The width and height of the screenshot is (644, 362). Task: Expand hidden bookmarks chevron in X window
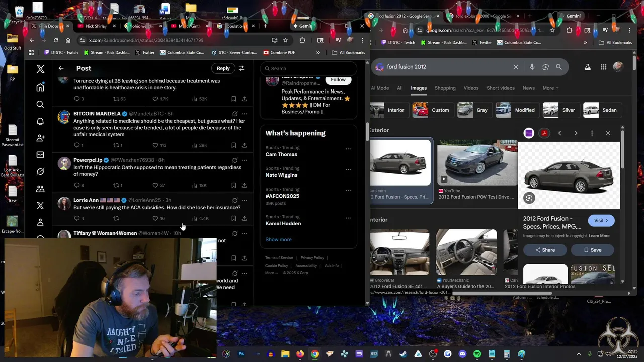tap(318, 52)
